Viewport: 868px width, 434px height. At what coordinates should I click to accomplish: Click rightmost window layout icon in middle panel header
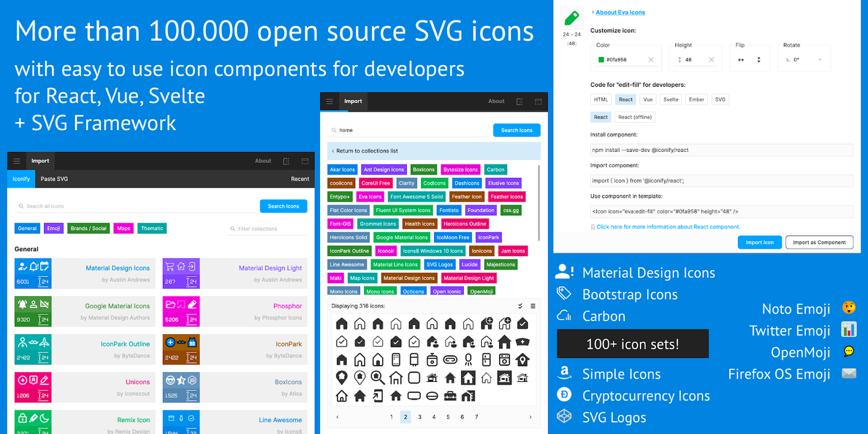click(x=538, y=102)
